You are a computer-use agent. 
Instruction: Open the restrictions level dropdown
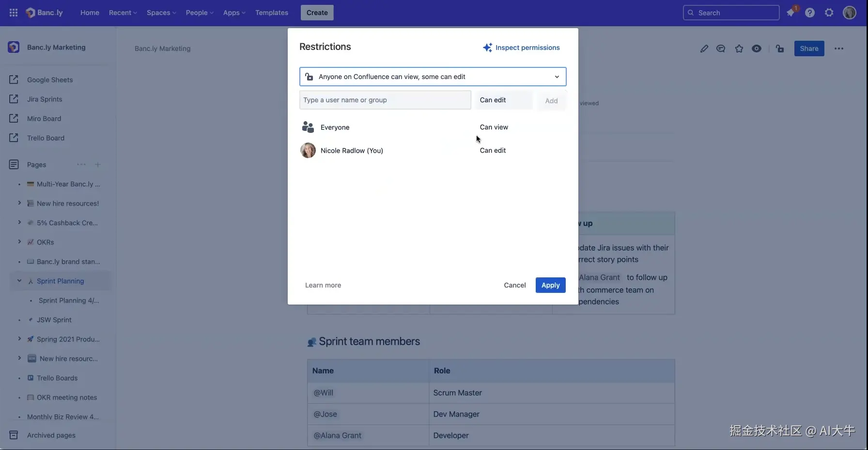click(433, 77)
